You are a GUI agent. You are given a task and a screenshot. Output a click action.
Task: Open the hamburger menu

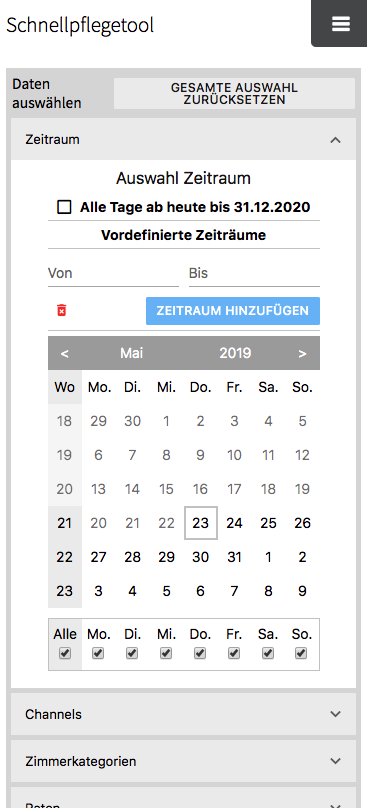pos(341,23)
